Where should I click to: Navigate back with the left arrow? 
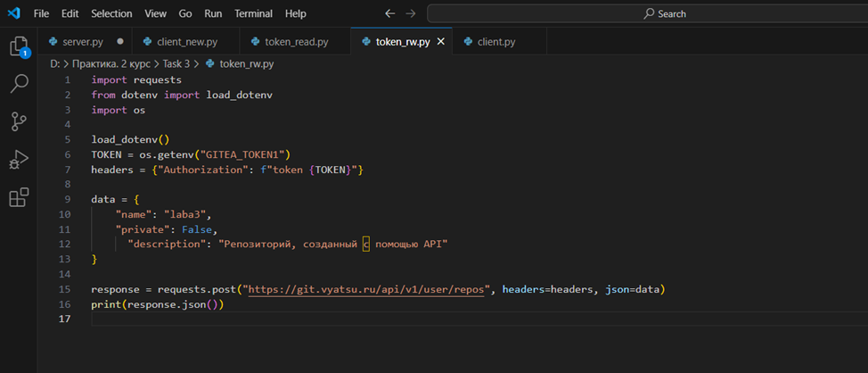[389, 13]
